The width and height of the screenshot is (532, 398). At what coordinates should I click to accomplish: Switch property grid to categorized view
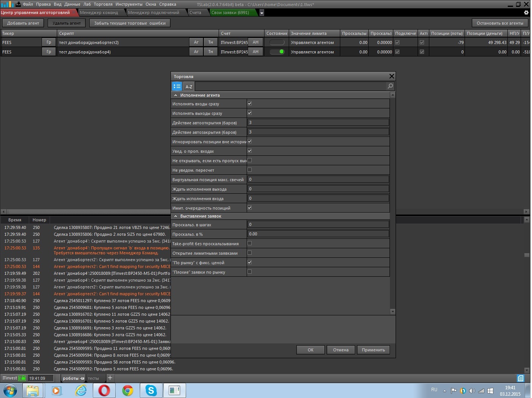click(177, 86)
